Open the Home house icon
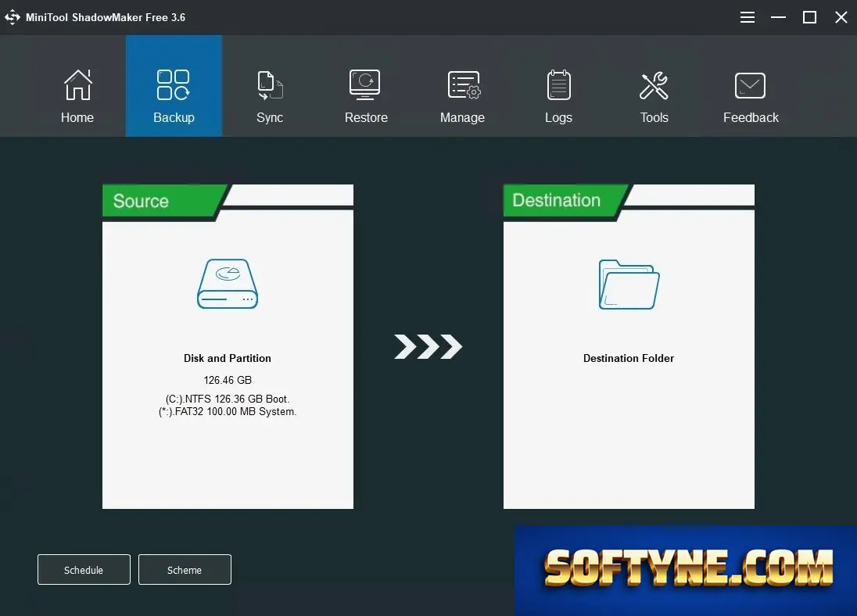857x616 pixels. (77, 84)
